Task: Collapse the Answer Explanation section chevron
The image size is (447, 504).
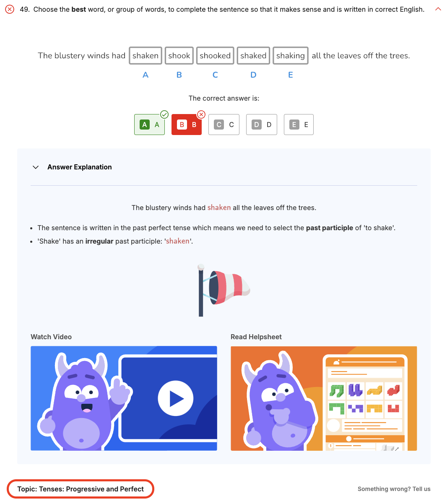Action: tap(36, 167)
